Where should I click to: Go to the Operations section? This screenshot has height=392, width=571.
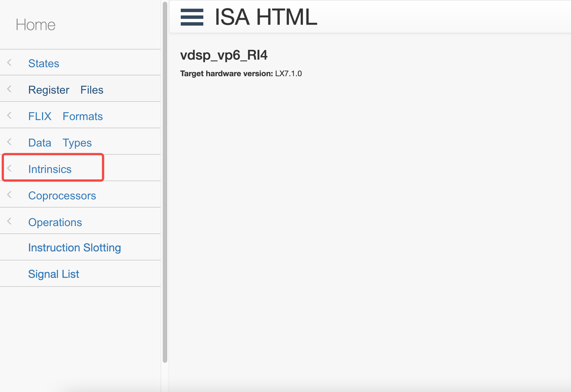[x=55, y=223]
